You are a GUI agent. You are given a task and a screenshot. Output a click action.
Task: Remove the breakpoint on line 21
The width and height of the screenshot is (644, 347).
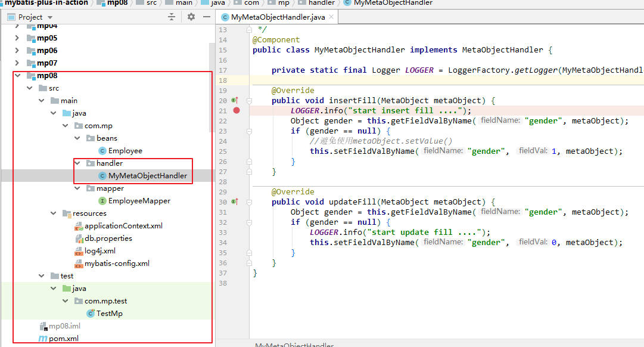click(237, 110)
